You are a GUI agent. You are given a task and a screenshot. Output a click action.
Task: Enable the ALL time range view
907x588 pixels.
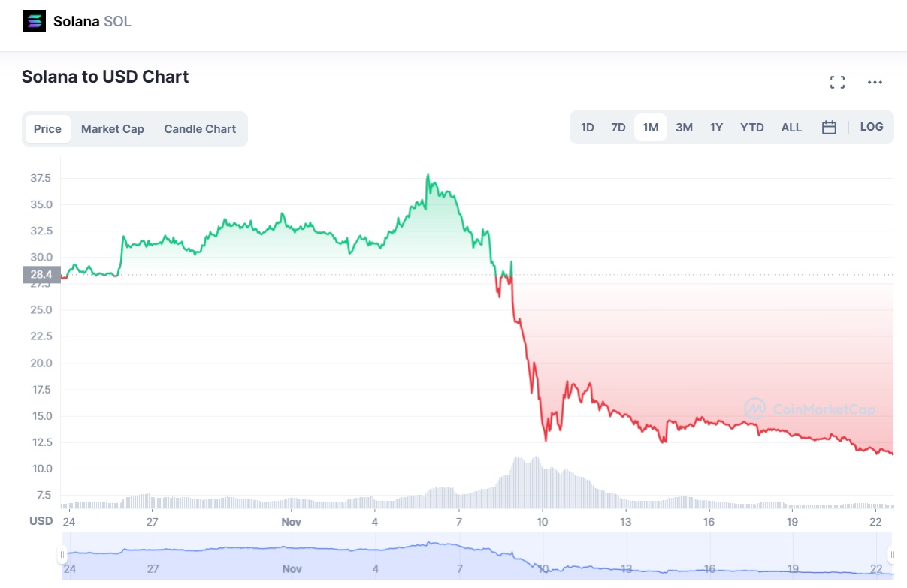pos(791,127)
